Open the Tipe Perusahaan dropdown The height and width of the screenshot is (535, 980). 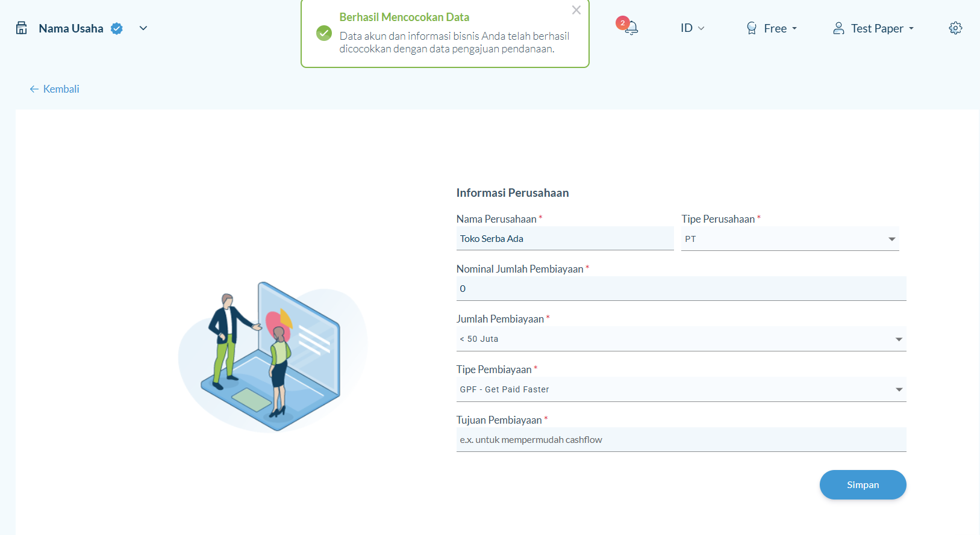point(790,239)
